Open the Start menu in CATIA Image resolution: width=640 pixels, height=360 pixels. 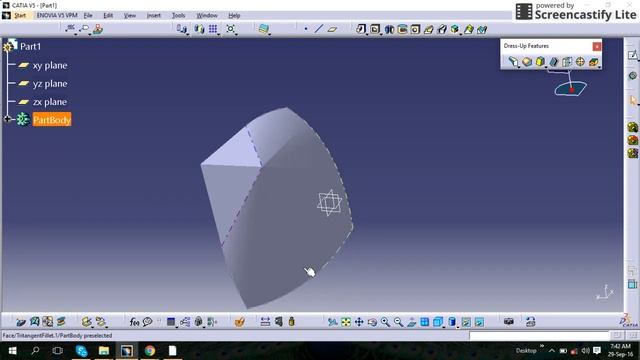coord(20,16)
